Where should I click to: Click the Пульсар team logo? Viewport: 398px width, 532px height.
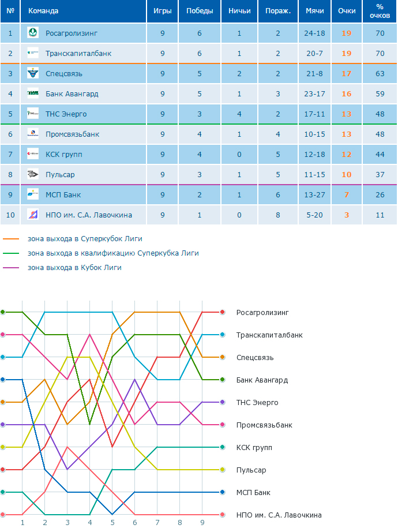pyautogui.click(x=33, y=174)
